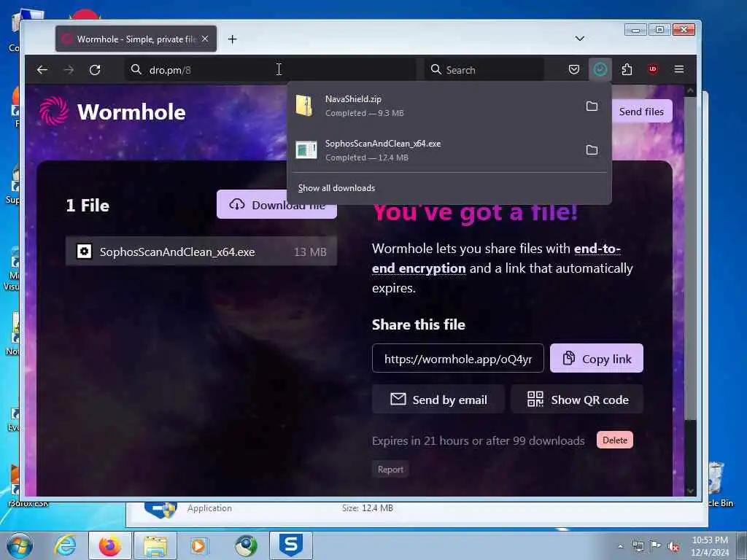Click the Download file button
This screenshot has width=747, height=560.
[276, 205]
